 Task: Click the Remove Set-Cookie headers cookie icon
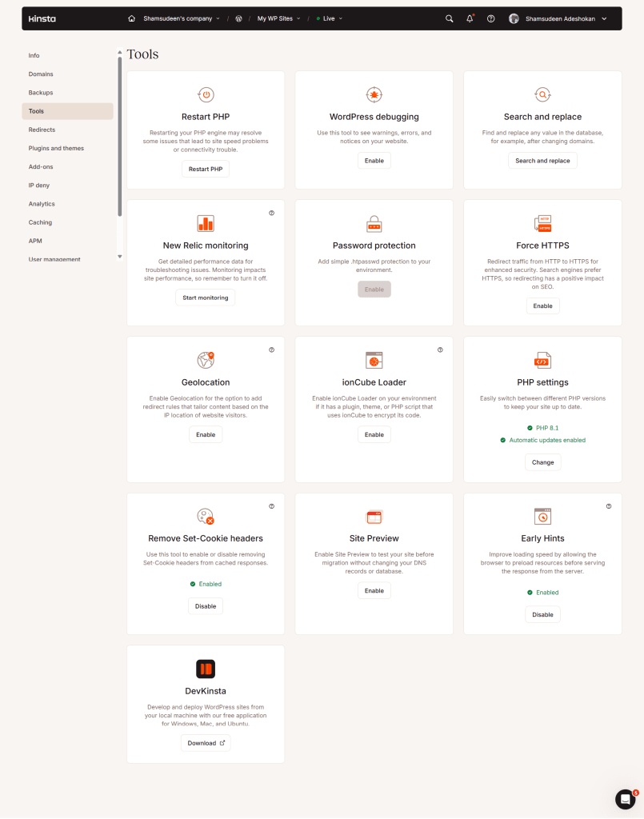tap(206, 516)
